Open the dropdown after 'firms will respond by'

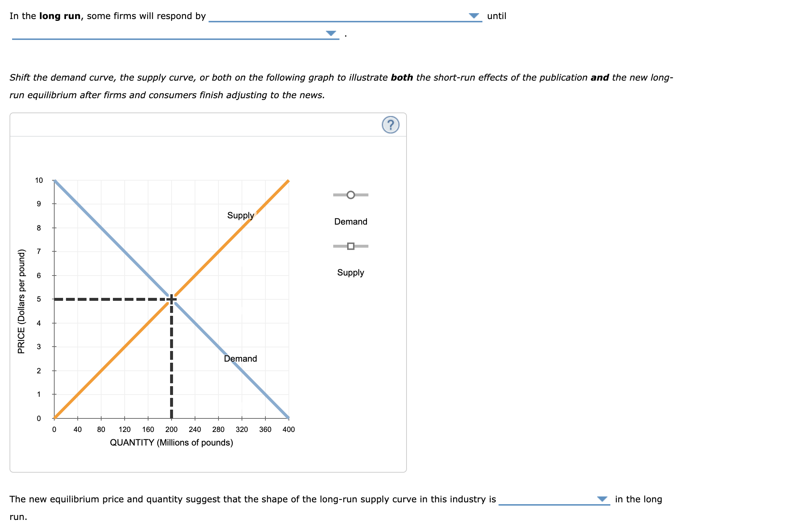pyautogui.click(x=474, y=15)
